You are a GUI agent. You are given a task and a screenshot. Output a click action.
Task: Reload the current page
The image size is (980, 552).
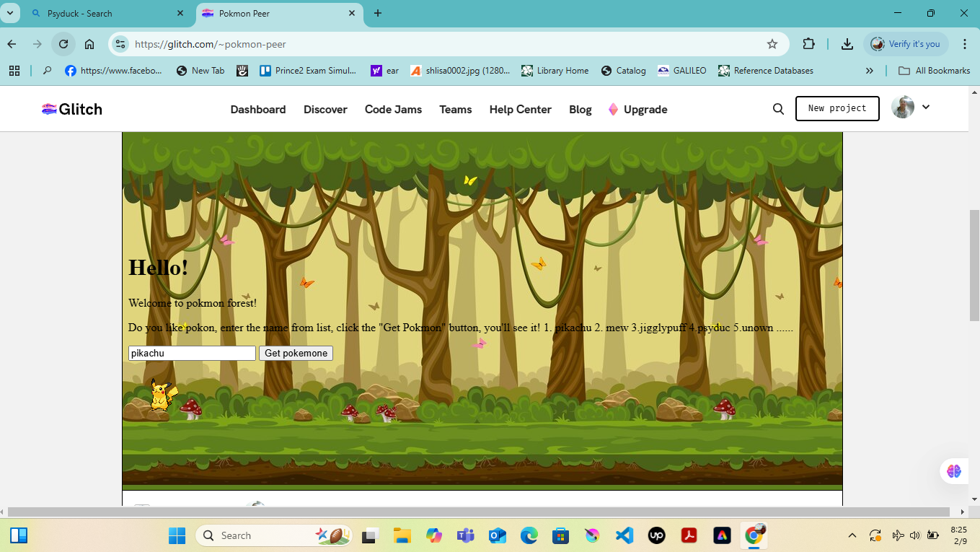(63, 44)
